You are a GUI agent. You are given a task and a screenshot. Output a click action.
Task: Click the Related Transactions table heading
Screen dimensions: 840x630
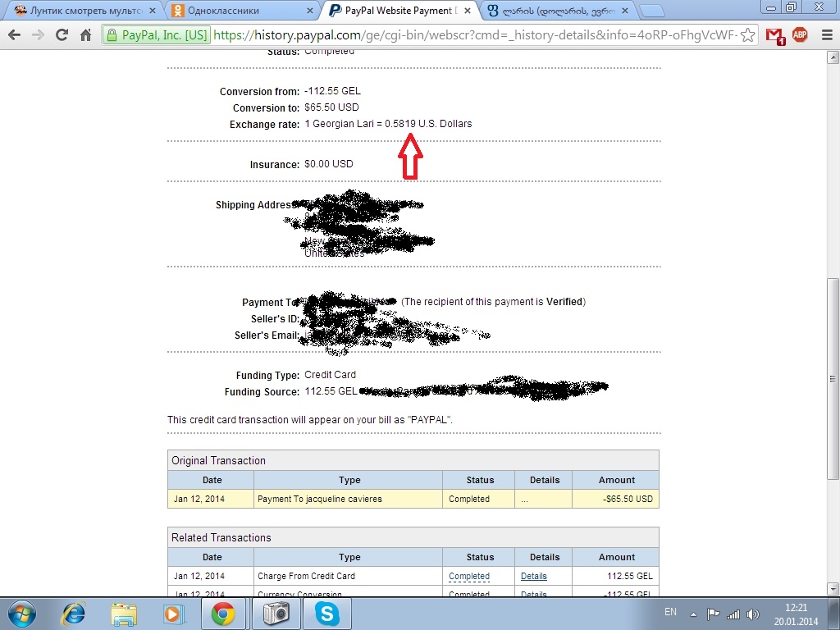point(221,538)
